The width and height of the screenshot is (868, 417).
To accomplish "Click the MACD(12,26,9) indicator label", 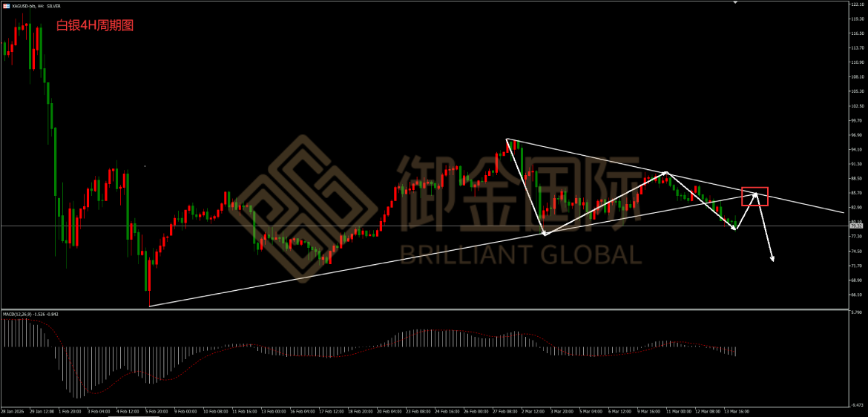I will coord(30,315).
